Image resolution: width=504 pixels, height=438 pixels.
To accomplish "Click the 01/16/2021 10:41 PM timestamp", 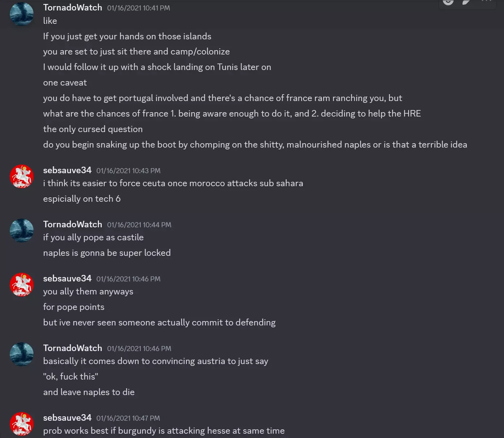I will (138, 8).
